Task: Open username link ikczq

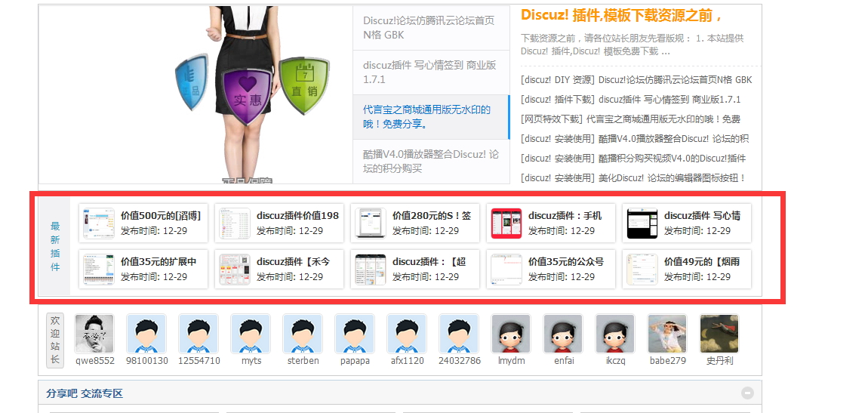Action: [x=615, y=360]
